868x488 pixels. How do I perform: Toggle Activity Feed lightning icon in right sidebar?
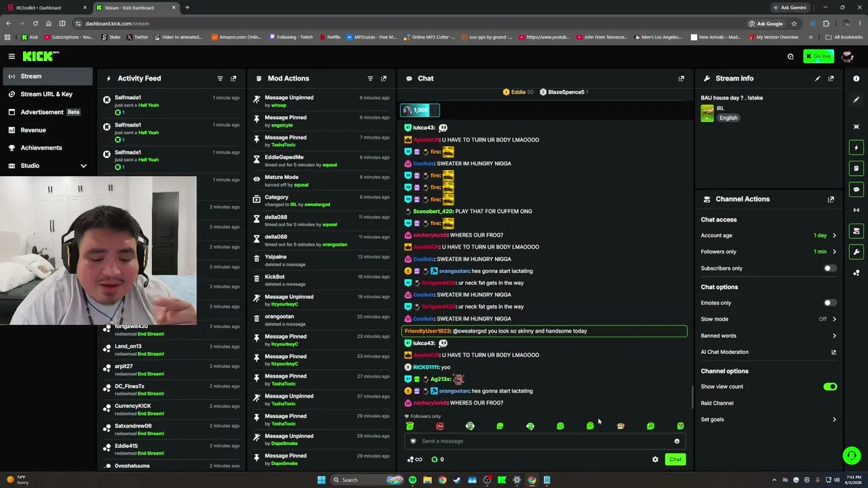(x=856, y=147)
